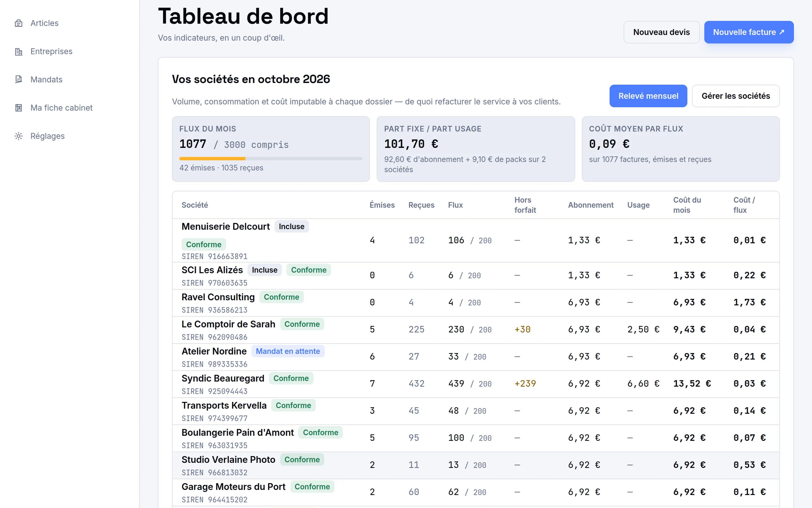Click the Société column header
Viewport: 812px width, 508px height.
tap(195, 205)
